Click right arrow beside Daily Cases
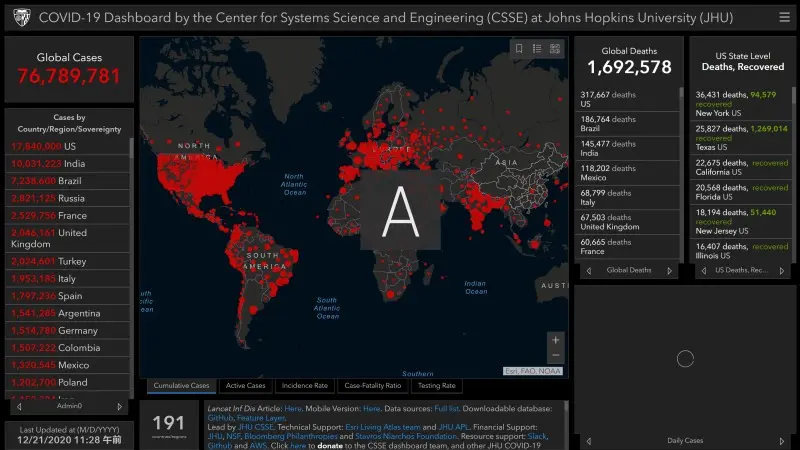800x450 pixels. [x=782, y=441]
